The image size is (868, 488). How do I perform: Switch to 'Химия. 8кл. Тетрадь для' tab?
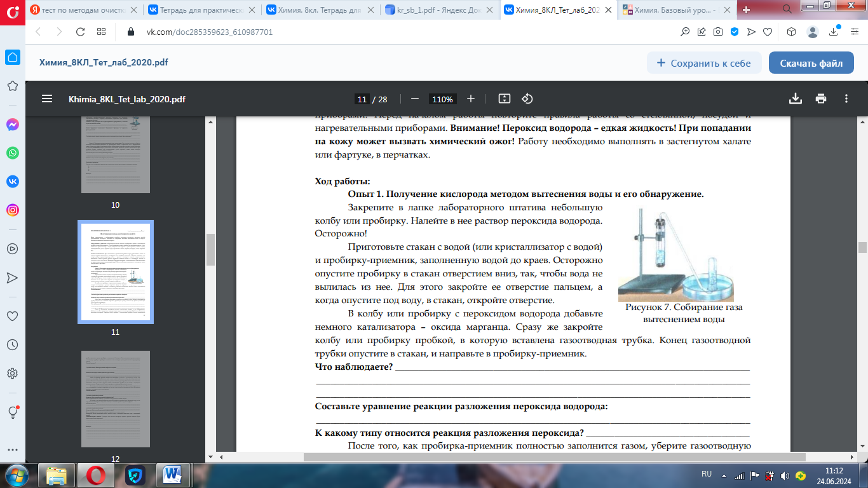[320, 10]
